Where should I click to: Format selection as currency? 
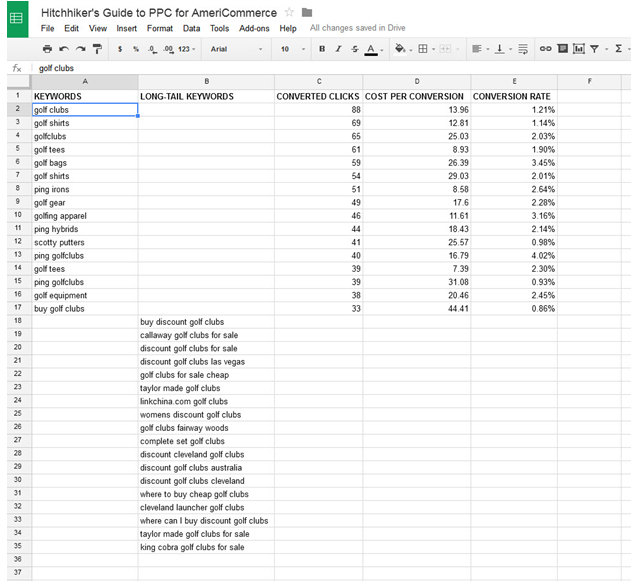pyautogui.click(x=120, y=49)
